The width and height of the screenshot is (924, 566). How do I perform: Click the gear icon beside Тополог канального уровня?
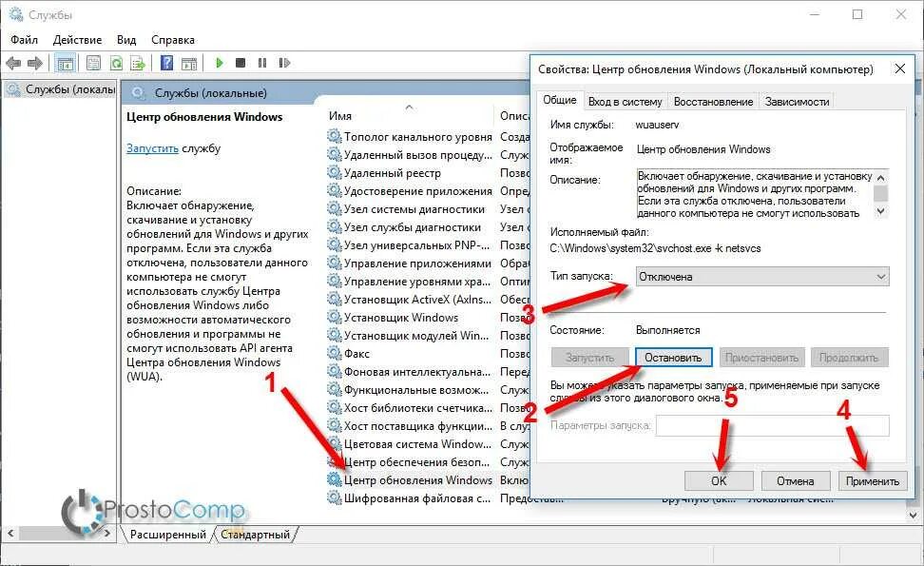point(335,137)
